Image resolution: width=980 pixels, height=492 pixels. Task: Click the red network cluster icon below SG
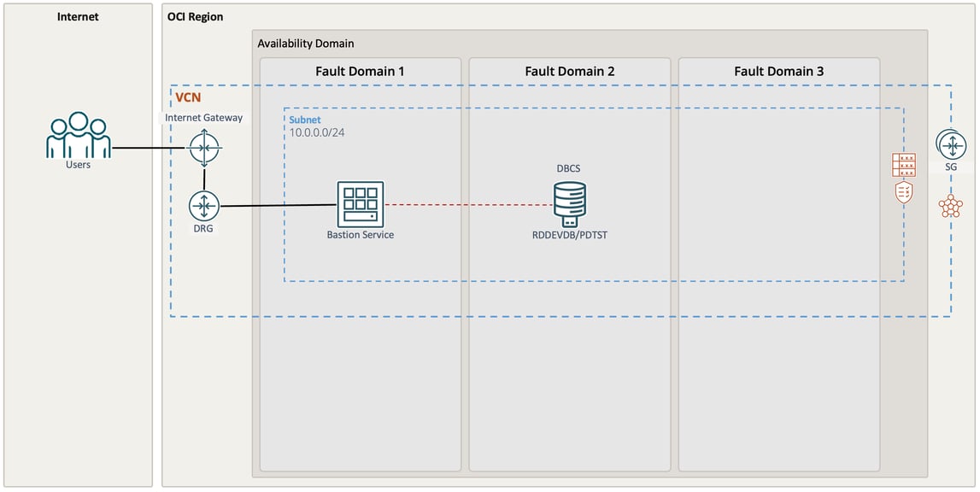tap(950, 206)
